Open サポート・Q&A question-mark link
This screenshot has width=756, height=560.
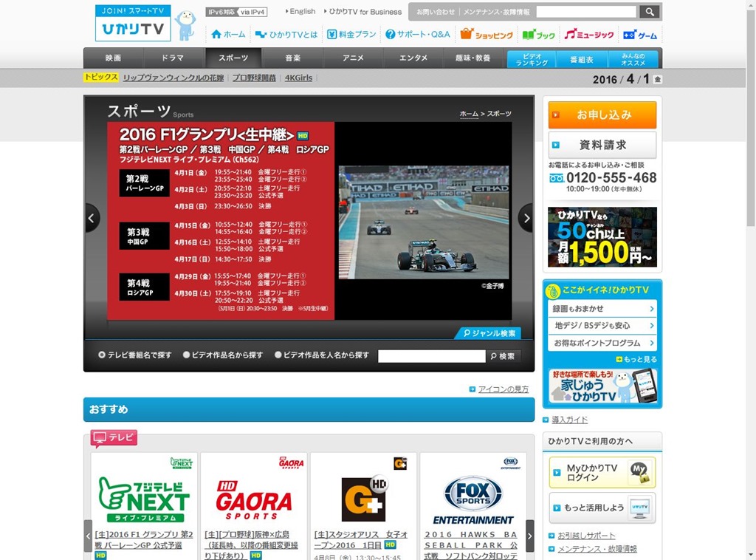tap(418, 34)
